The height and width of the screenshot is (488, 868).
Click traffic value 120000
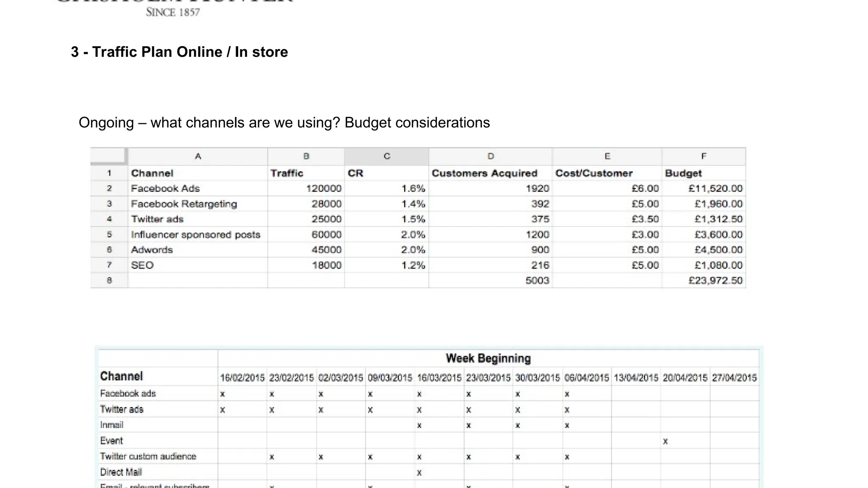[306, 189]
